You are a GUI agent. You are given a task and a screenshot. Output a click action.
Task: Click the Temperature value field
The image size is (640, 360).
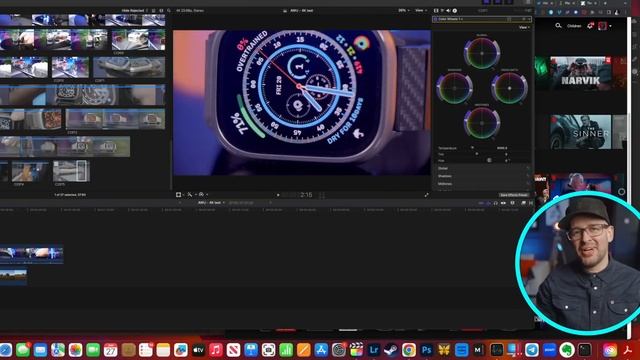[x=502, y=148]
